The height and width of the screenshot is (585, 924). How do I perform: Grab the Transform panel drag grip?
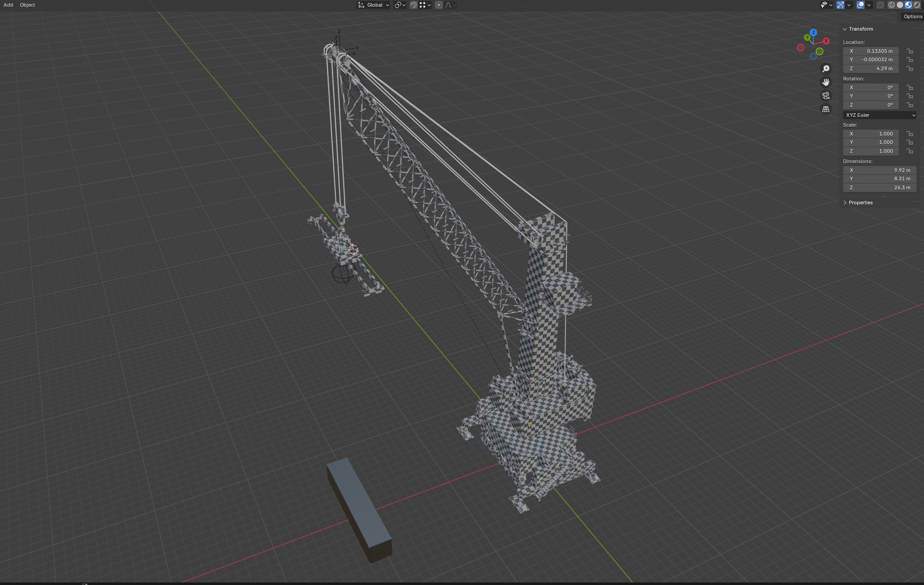[915, 29]
